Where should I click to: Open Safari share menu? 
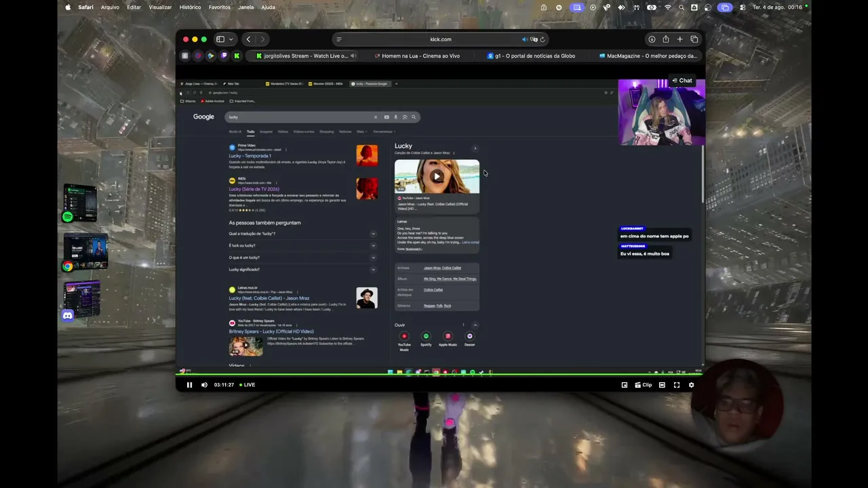[666, 39]
